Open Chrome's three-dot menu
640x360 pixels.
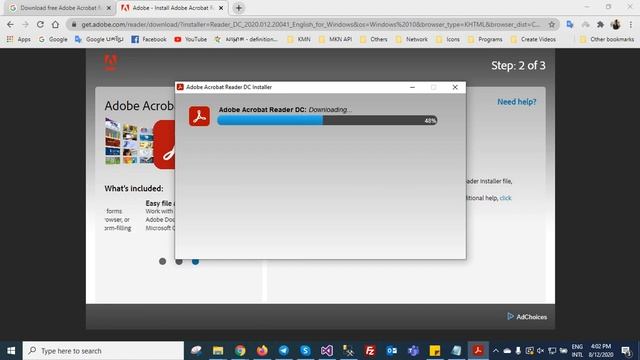coord(631,24)
